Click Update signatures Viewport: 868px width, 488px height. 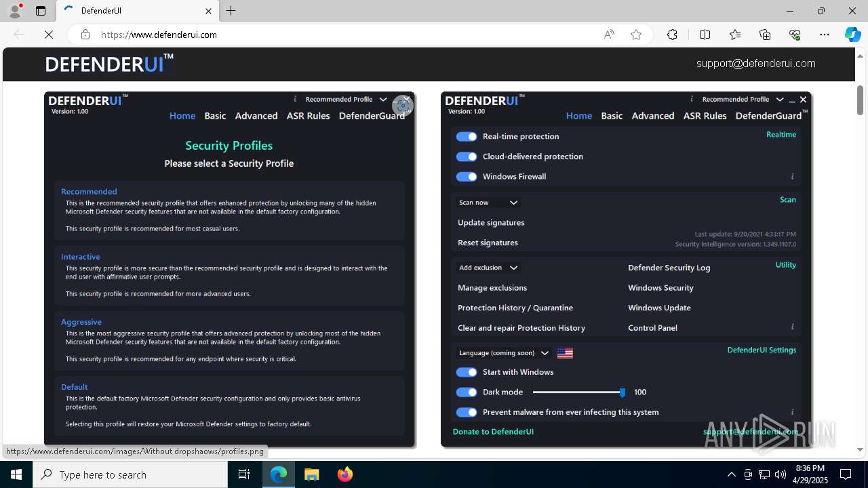point(491,222)
